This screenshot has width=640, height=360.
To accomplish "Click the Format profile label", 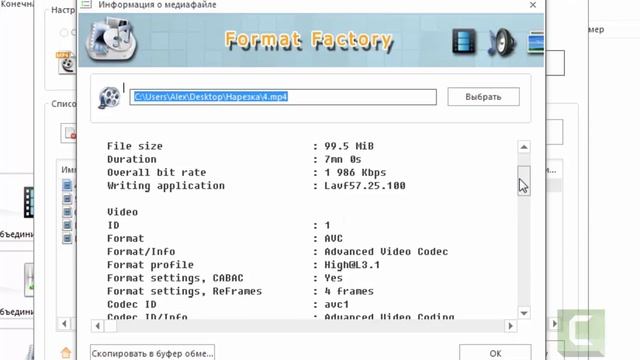I will (x=150, y=265).
